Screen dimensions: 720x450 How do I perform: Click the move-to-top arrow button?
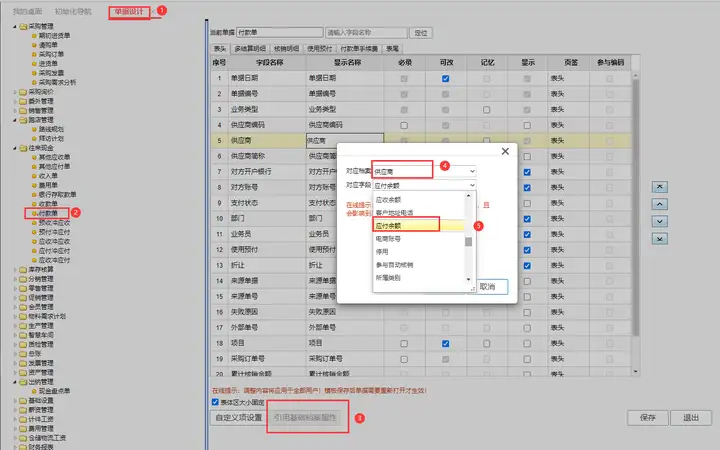(x=659, y=187)
